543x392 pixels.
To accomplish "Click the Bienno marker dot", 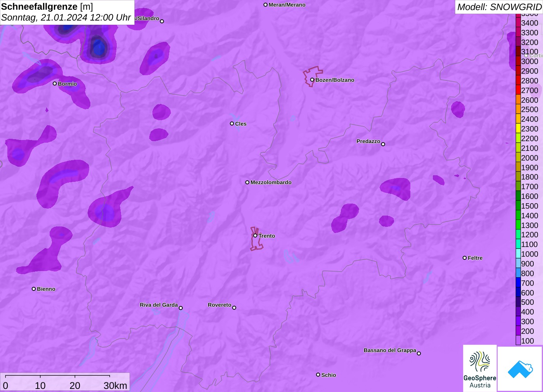I will click(34, 289).
